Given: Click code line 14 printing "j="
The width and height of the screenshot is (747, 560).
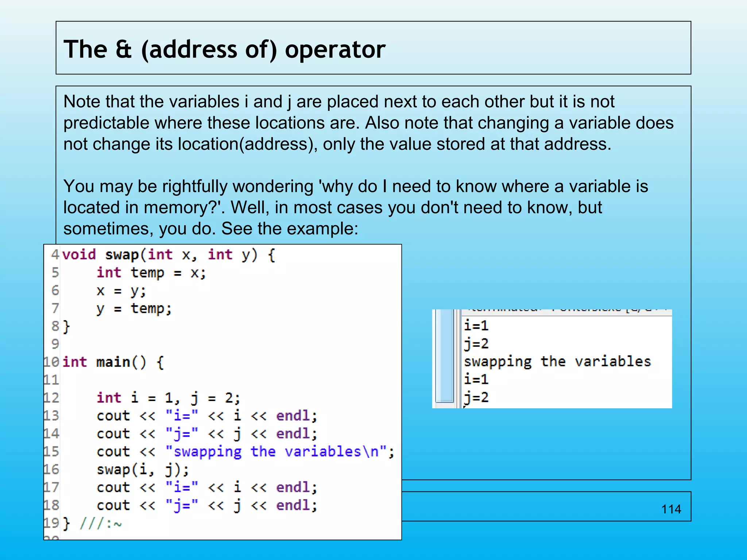Looking at the screenshot, I should click(x=207, y=434).
